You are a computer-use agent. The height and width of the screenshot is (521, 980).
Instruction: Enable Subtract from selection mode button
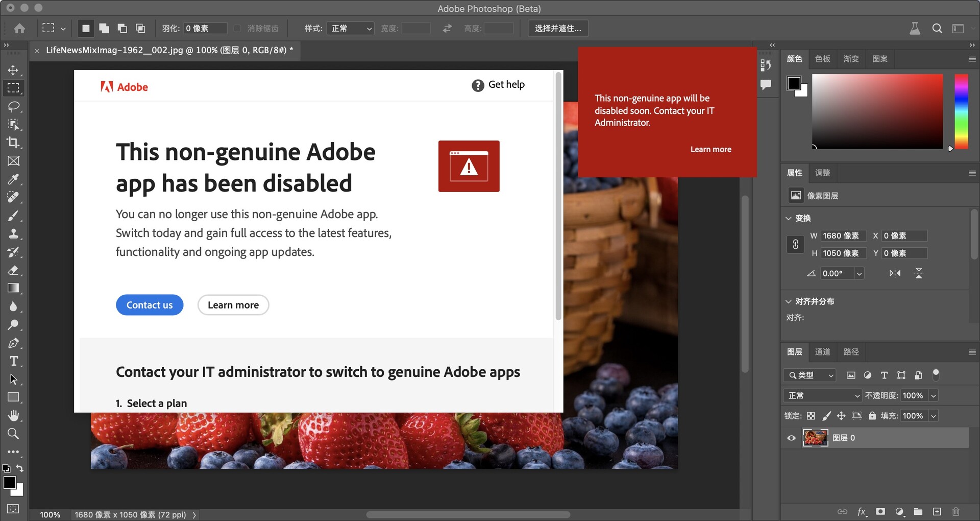point(122,29)
